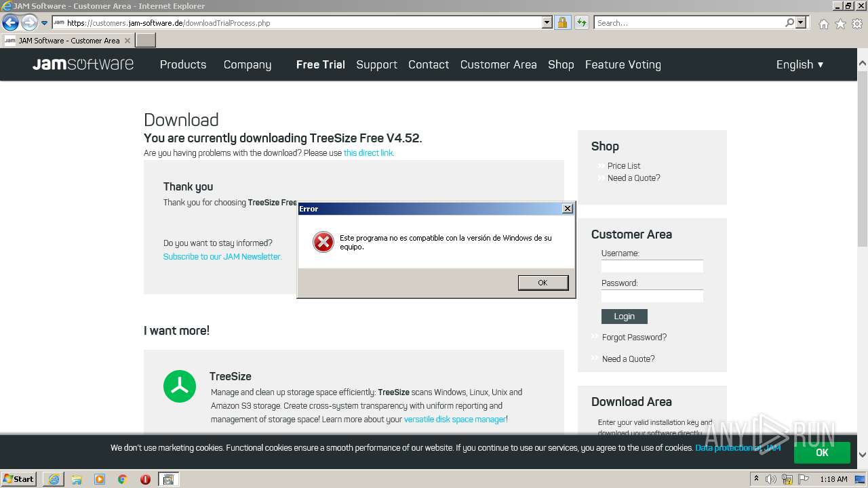
Task: Click the security lock icon
Action: click(562, 22)
